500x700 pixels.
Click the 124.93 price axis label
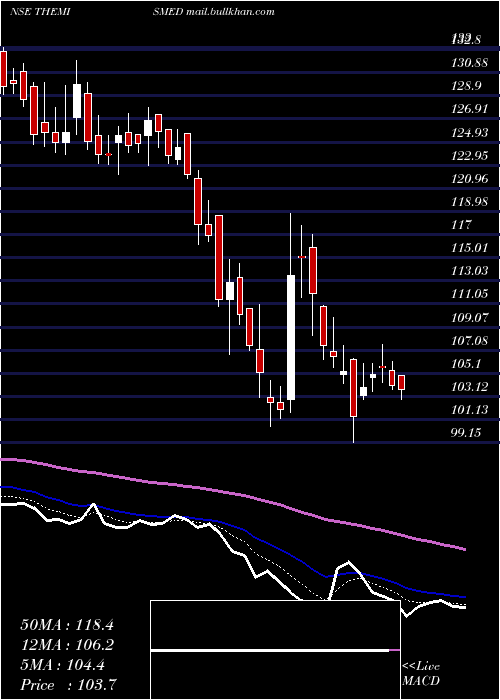[469, 133]
